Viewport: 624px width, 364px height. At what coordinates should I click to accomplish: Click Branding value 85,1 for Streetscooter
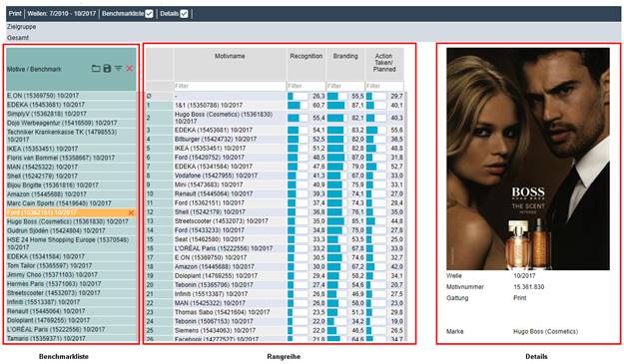point(357,221)
